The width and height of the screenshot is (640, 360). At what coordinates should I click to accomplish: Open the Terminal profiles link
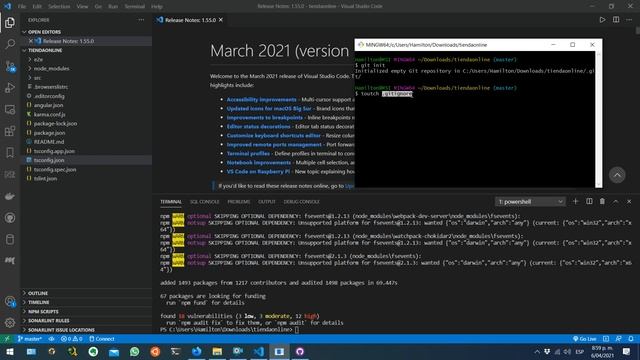pyautogui.click(x=248, y=153)
